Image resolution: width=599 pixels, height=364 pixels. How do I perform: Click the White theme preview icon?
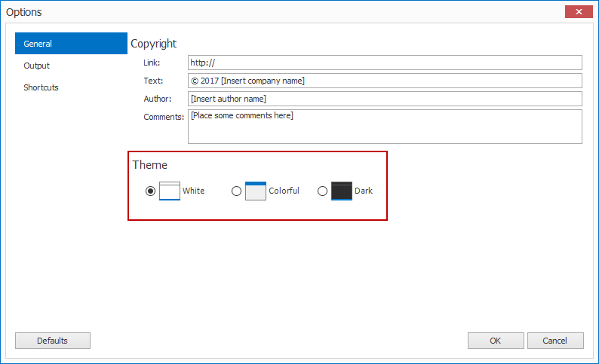point(170,191)
